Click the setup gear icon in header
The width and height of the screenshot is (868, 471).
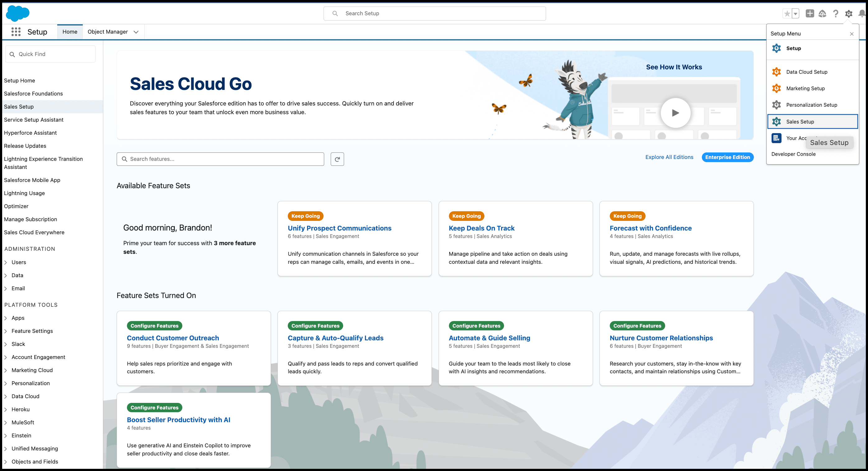tap(849, 13)
